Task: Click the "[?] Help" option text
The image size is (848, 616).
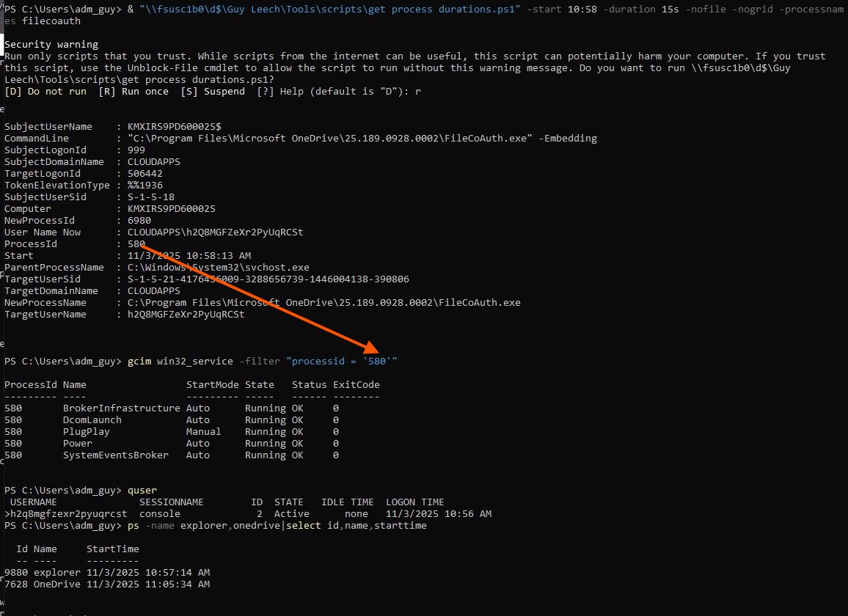Action: pos(280,92)
